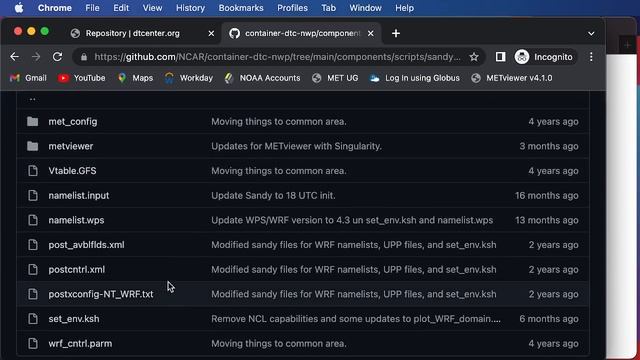Open the Help menu

pyautogui.click(x=404, y=8)
